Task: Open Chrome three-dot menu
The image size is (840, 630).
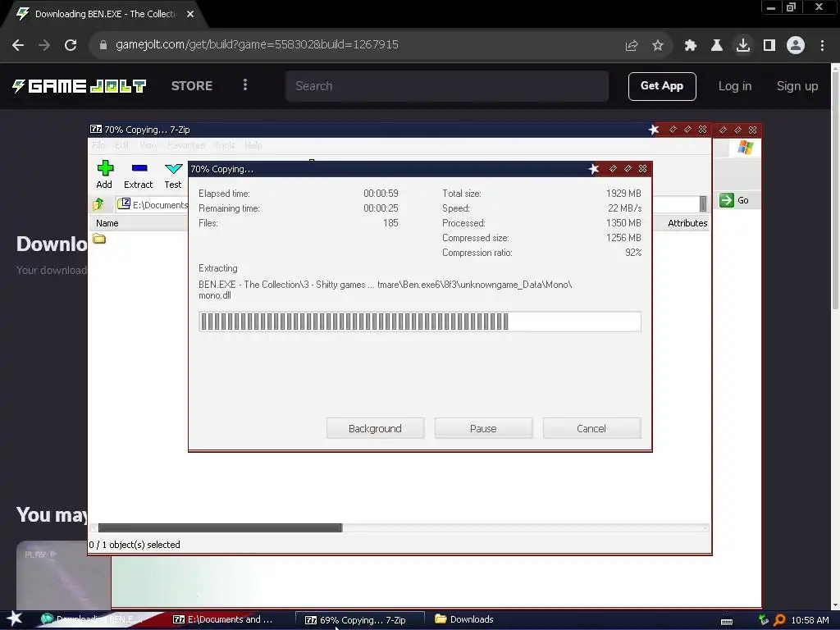Action: tap(822, 46)
